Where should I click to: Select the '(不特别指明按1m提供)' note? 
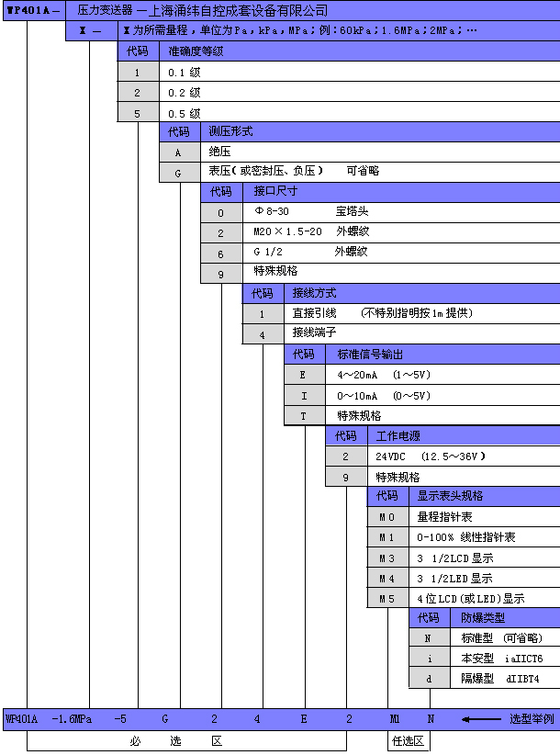(x=417, y=313)
